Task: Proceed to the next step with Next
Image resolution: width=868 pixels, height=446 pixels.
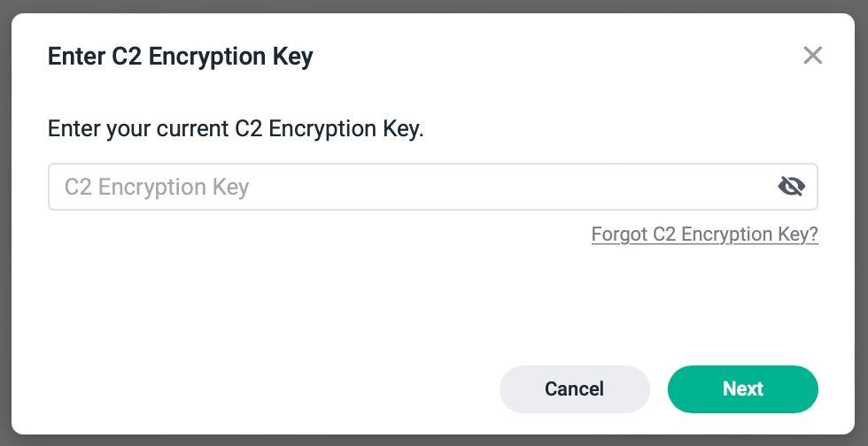Action: [x=743, y=389]
